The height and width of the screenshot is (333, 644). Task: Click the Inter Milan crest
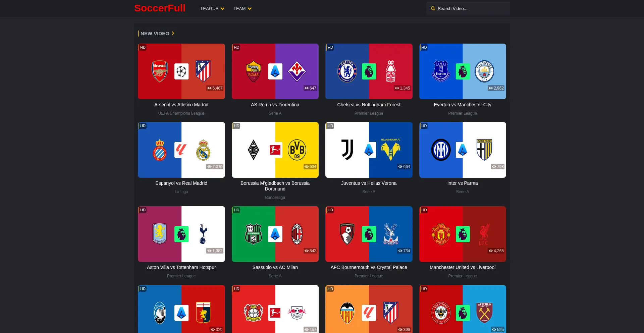coord(441,150)
